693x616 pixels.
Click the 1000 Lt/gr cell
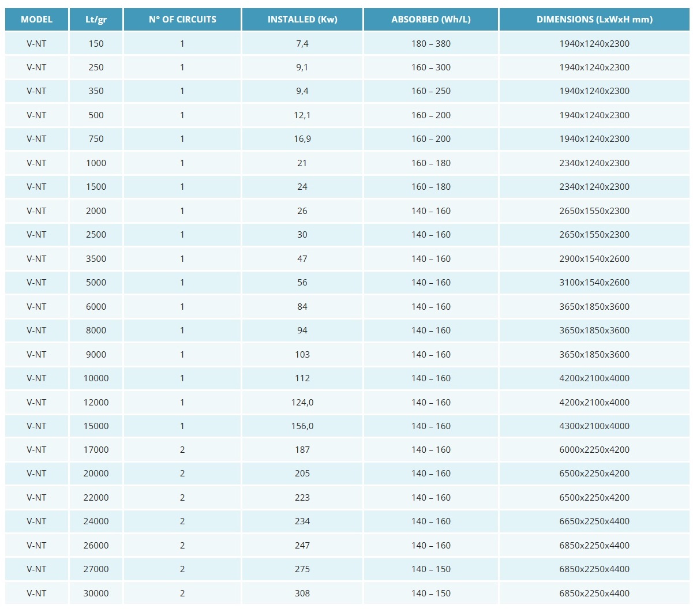coord(96,163)
